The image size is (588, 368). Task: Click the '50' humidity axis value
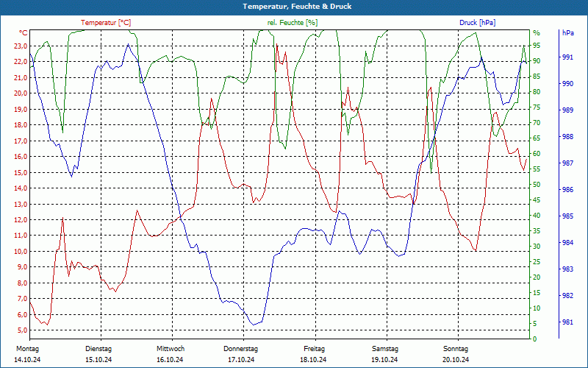tap(537, 185)
